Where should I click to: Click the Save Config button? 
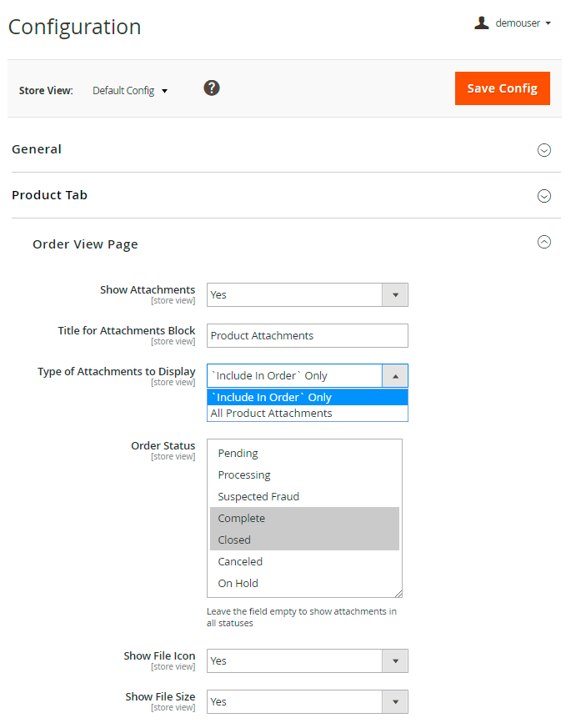pyautogui.click(x=502, y=88)
